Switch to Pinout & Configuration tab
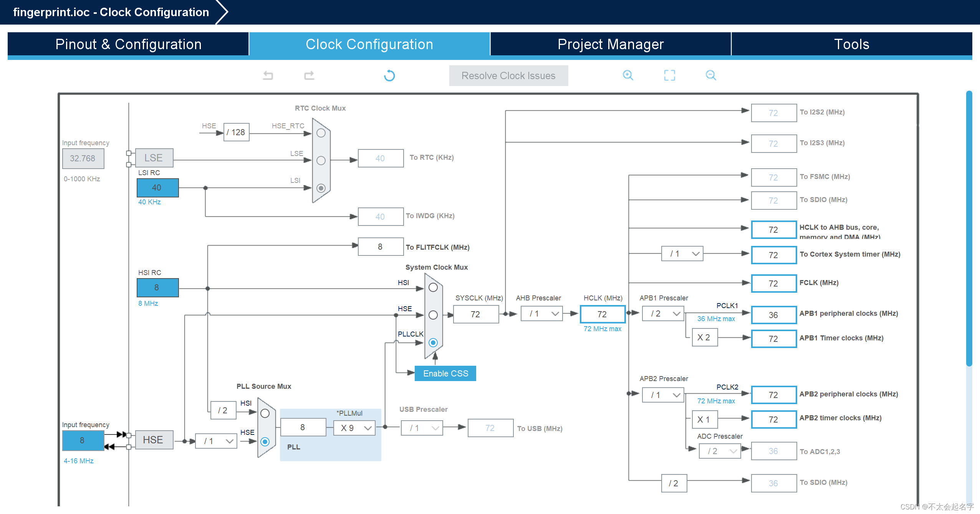Viewport: 980px width, 514px height. tap(128, 44)
